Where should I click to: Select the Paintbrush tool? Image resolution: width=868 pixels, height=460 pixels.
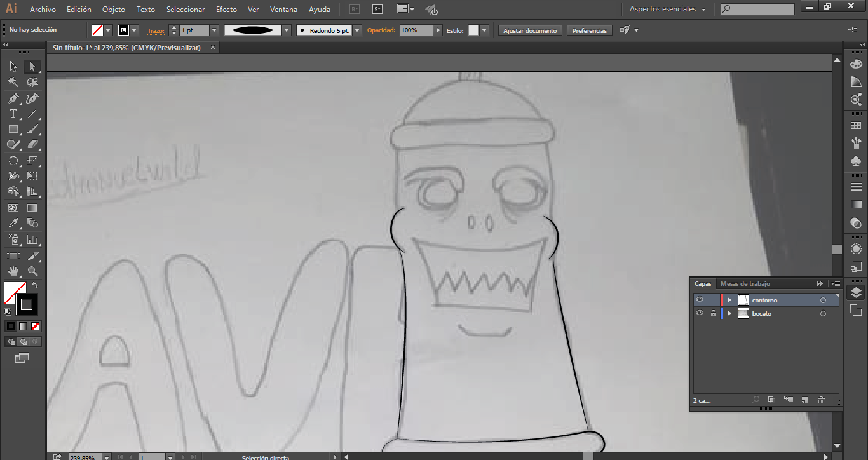[32, 129]
